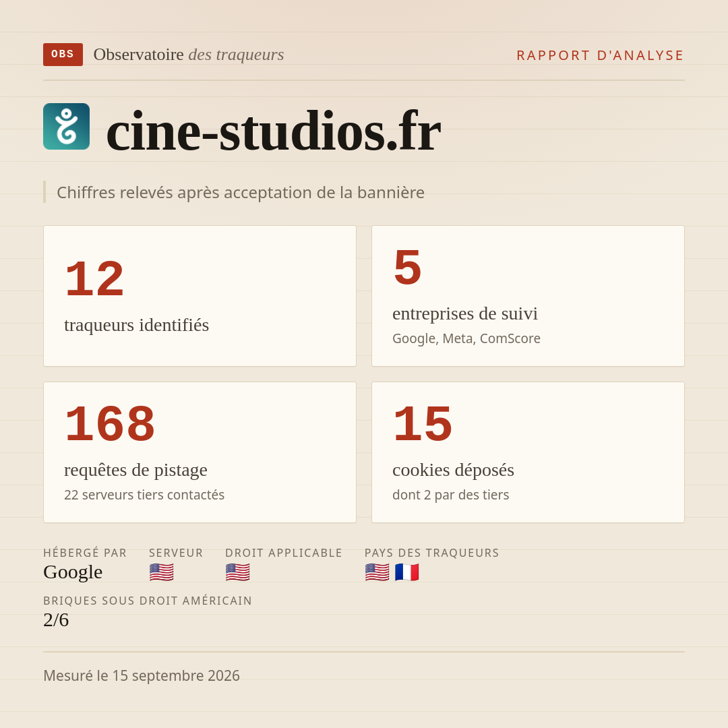Click the 'HÉBERGÉ PAR' label
This screenshot has height=728, width=728.
pyautogui.click(x=85, y=553)
